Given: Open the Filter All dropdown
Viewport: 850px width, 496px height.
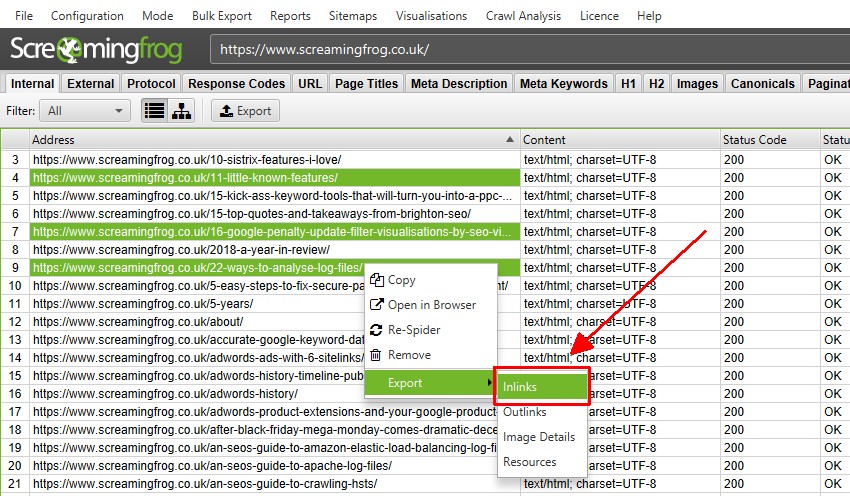Looking at the screenshot, I should pos(85,111).
